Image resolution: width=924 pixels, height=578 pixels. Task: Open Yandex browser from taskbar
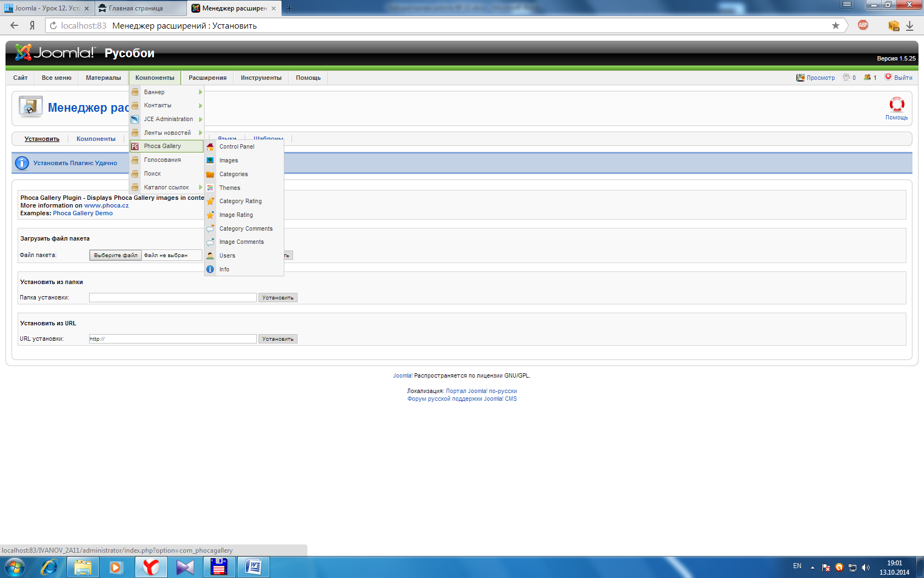tap(151, 567)
